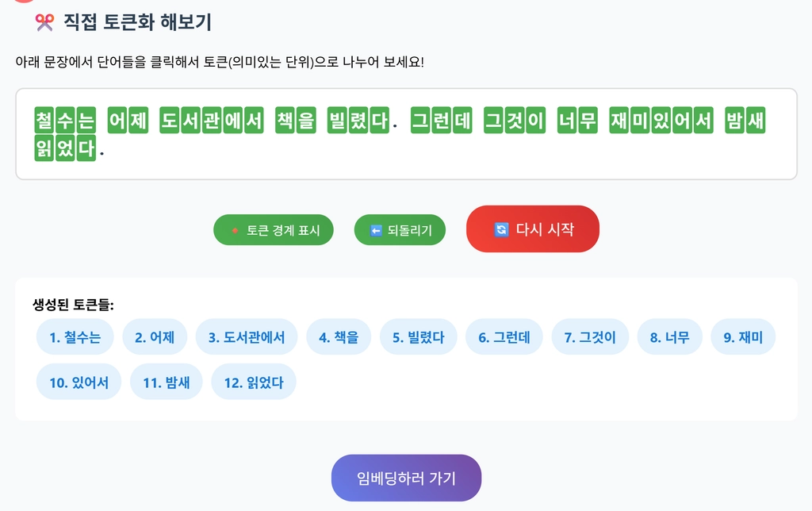Viewport: 812px width, 511px height.
Task: Click the character 책 in the sentence
Action: coord(285,121)
